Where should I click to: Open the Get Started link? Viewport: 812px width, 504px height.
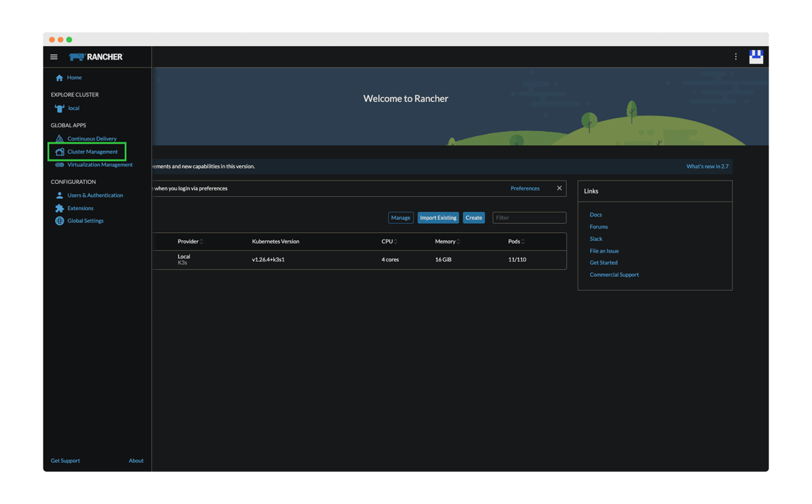click(x=603, y=262)
